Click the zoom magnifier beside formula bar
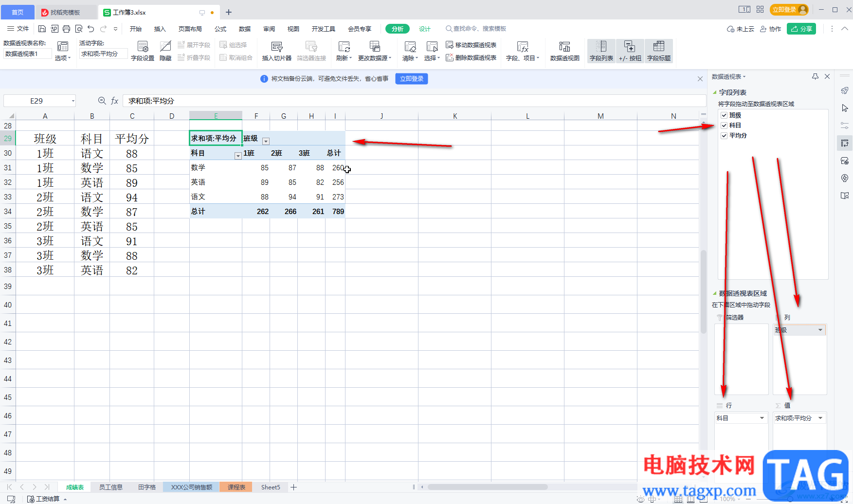This screenshot has width=853, height=504. (102, 101)
